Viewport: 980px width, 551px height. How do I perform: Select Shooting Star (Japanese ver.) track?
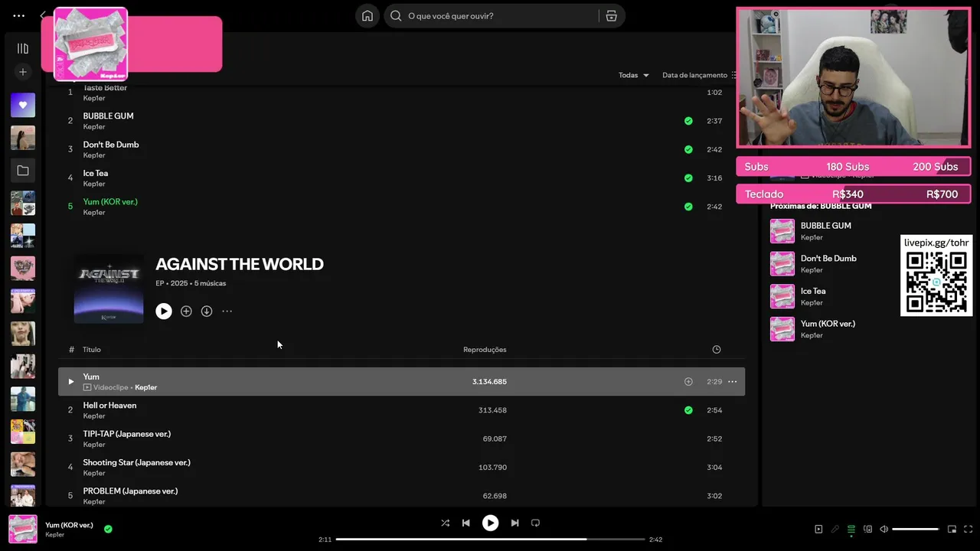coord(136,462)
